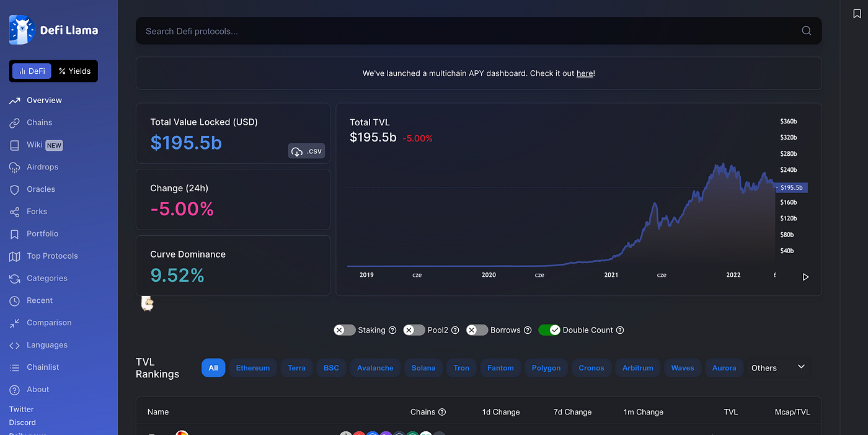Sort table by Name column
The width and height of the screenshot is (868, 435).
[158, 412]
